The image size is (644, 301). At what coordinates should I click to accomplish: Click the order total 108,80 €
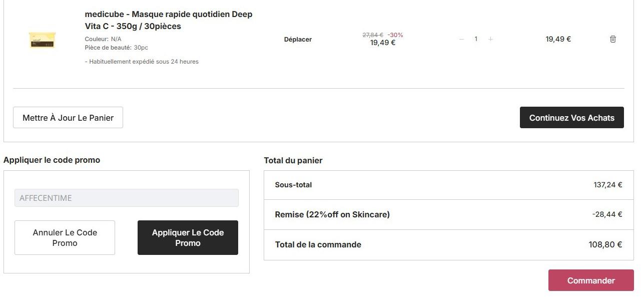[605, 244]
